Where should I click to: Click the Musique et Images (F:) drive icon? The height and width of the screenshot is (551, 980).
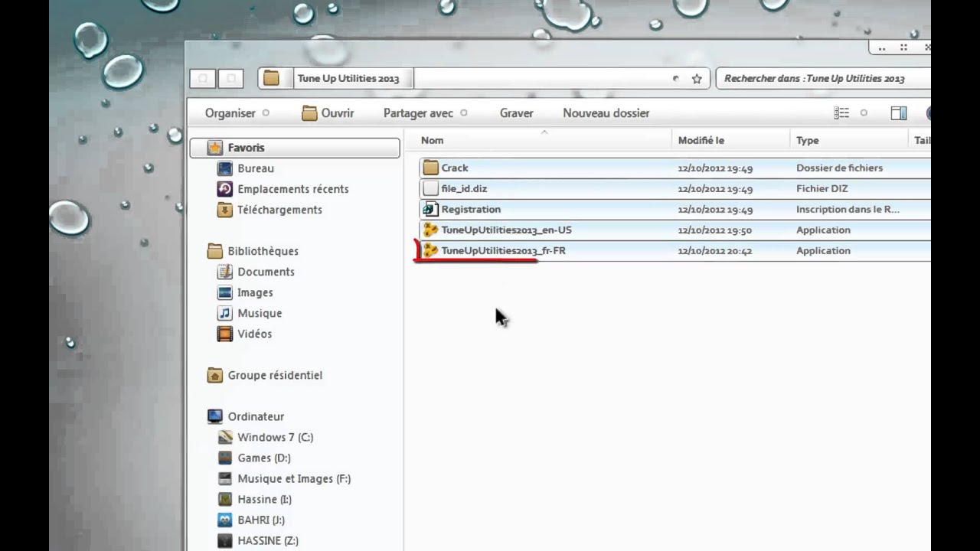point(224,478)
